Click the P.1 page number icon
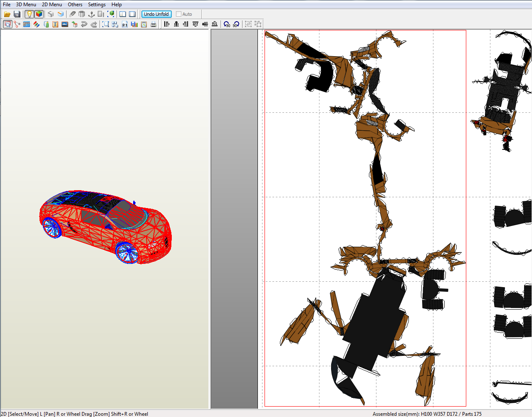The width and height of the screenshot is (532, 417). coord(125,24)
